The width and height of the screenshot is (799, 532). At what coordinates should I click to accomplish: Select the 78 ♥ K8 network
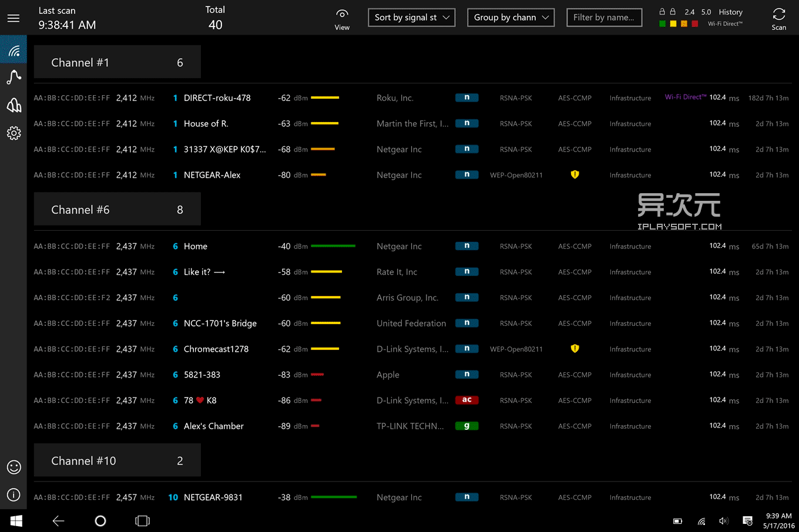(x=200, y=400)
